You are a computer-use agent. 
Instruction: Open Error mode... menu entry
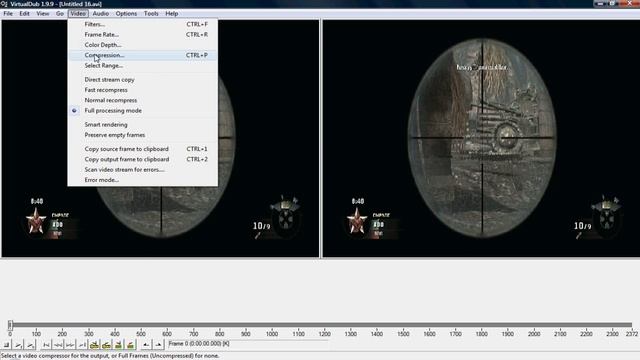(142, 180)
